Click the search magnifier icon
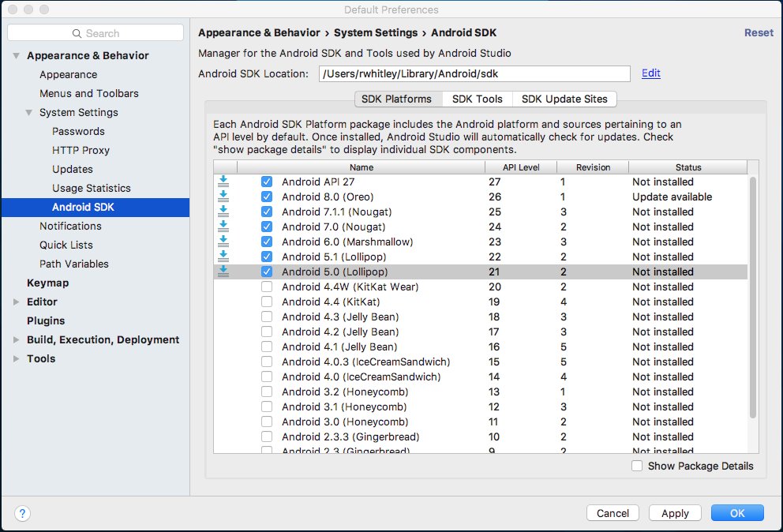This screenshot has height=532, width=783. point(77,33)
